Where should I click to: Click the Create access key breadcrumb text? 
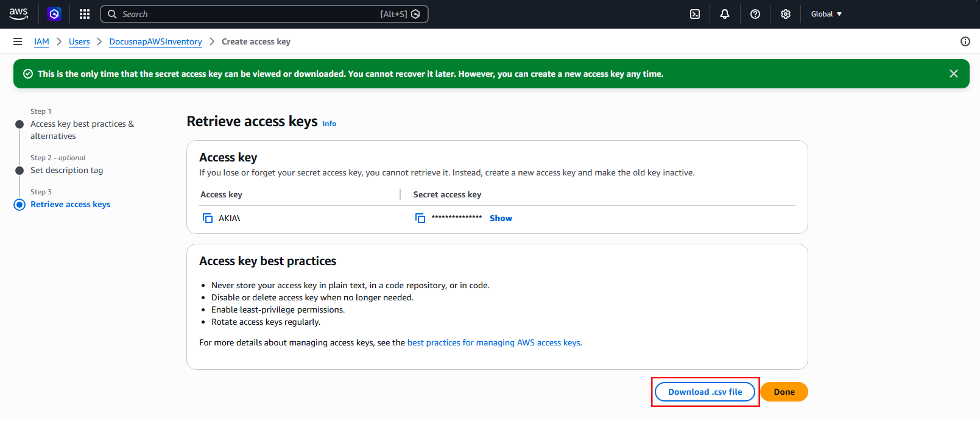tap(256, 41)
